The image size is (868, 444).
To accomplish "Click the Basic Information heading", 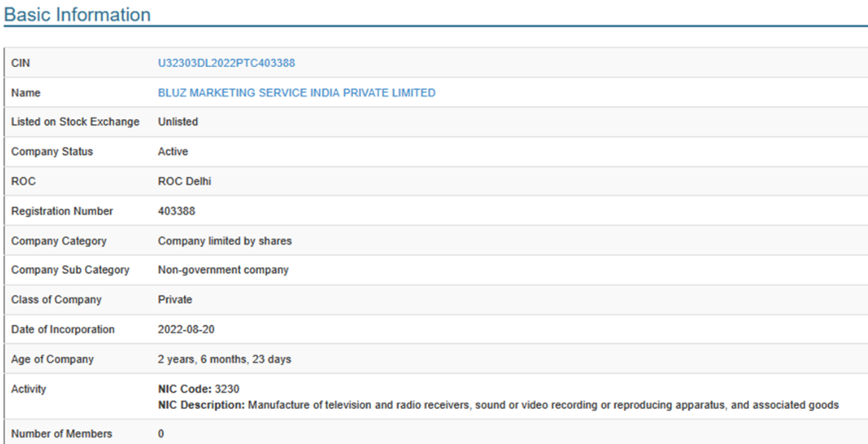I will click(77, 15).
